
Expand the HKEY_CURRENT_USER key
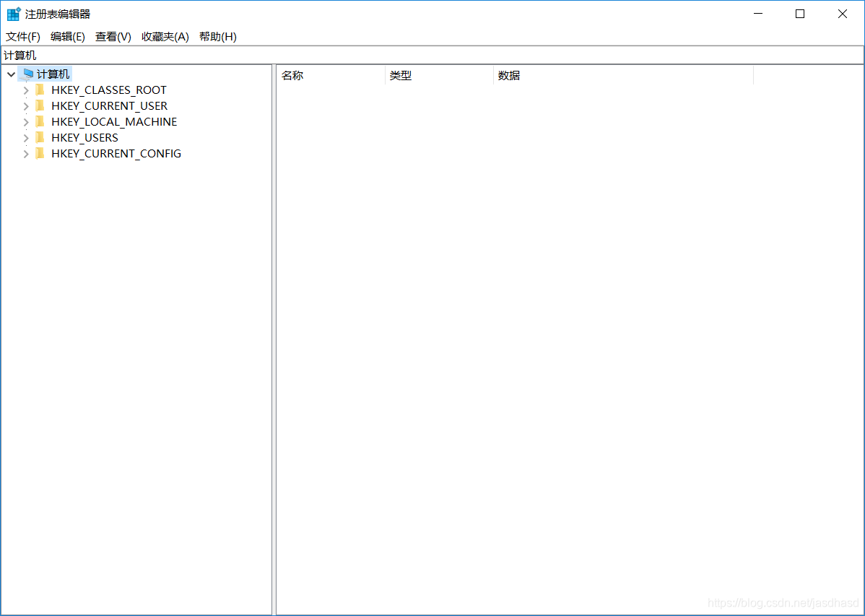(x=26, y=106)
